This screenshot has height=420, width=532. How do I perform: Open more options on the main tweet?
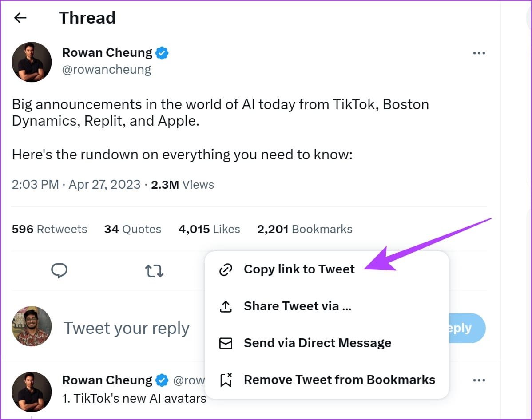click(x=479, y=53)
